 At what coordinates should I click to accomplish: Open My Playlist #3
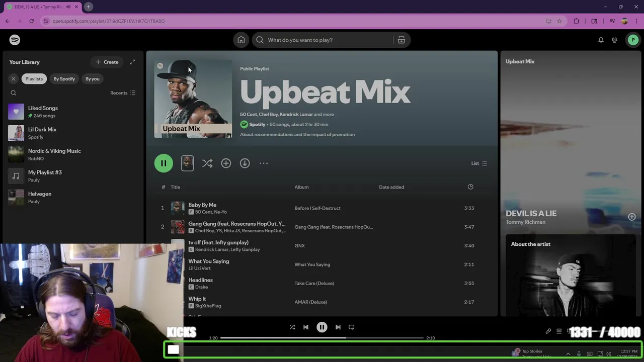coord(72,176)
